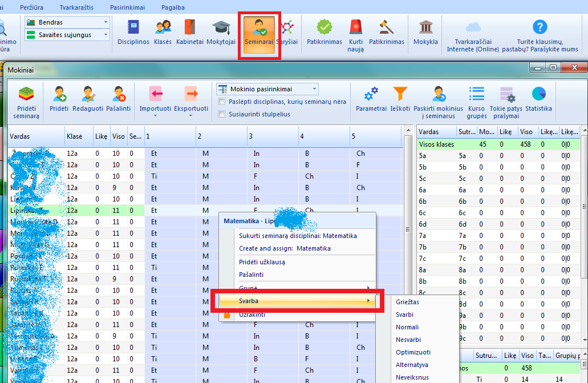This screenshot has width=588, height=383.
Task: Click Pridėti užklausą menu entry
Action: [x=262, y=262]
